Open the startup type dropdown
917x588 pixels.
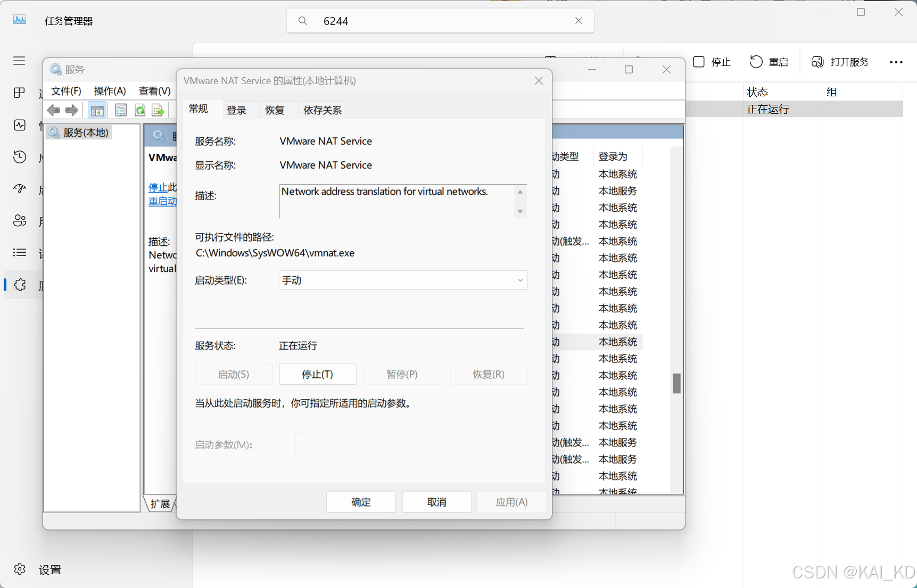tap(403, 280)
